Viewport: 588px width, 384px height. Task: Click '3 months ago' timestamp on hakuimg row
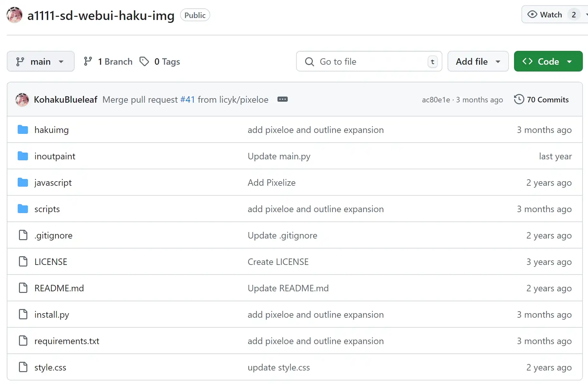pos(544,130)
